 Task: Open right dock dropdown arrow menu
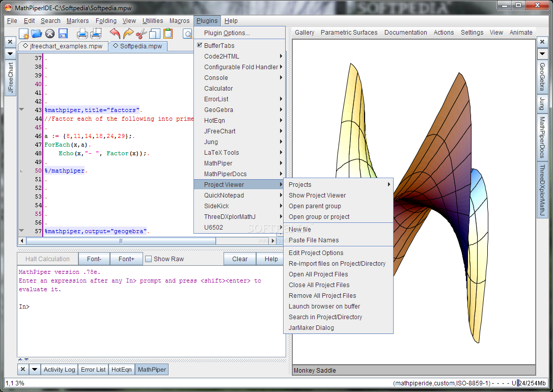click(542, 54)
